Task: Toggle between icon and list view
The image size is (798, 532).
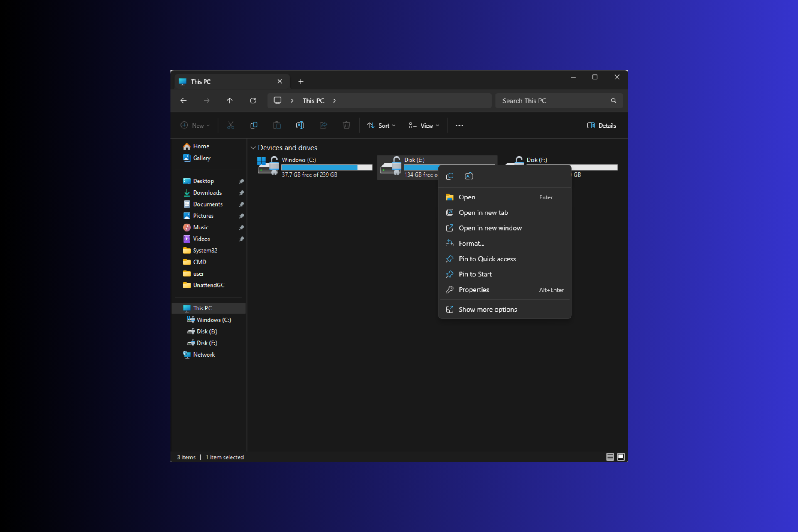Action: (611, 457)
